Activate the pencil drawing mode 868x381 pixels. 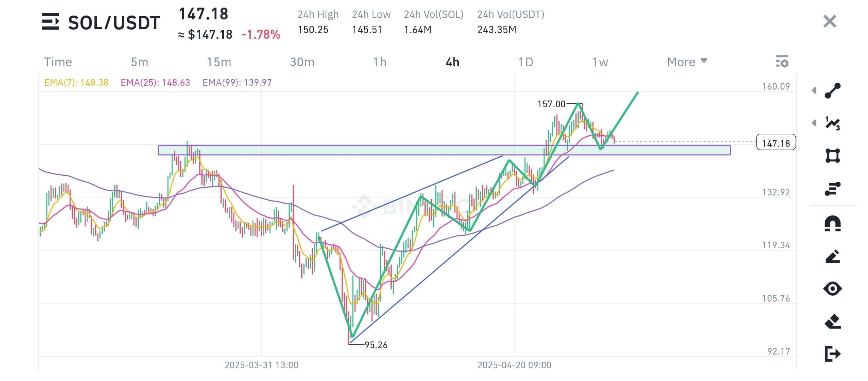[833, 256]
